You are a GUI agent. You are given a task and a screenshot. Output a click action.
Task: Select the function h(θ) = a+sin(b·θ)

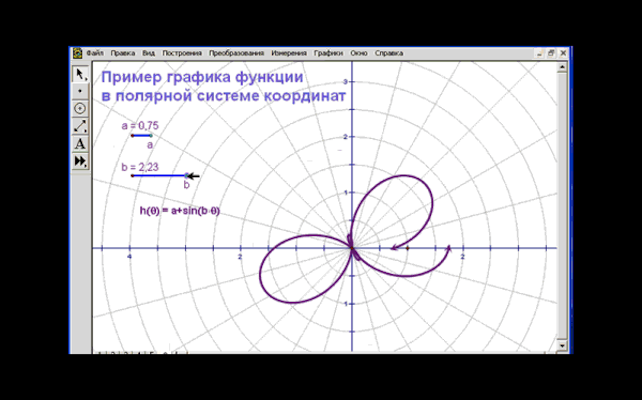tap(180, 211)
